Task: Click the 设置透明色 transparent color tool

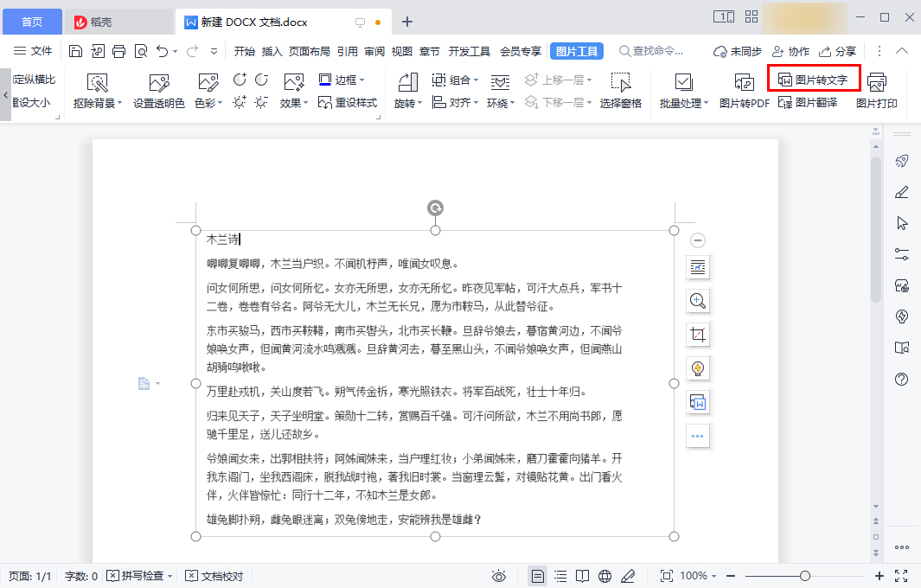Action: [157, 90]
